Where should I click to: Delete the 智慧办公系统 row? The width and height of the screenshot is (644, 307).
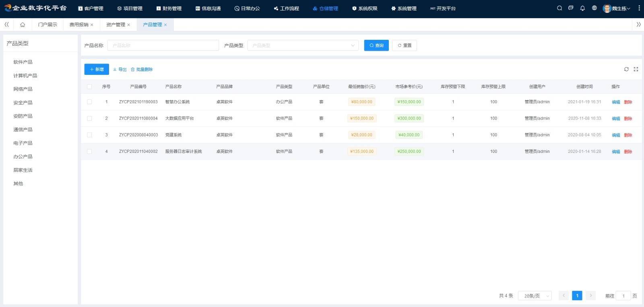pos(628,102)
